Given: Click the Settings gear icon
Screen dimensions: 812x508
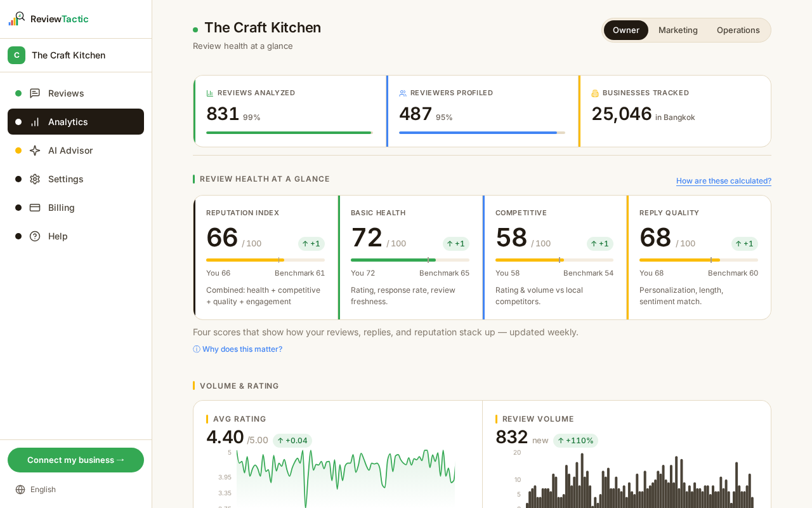Looking at the screenshot, I should pyautogui.click(x=35, y=179).
